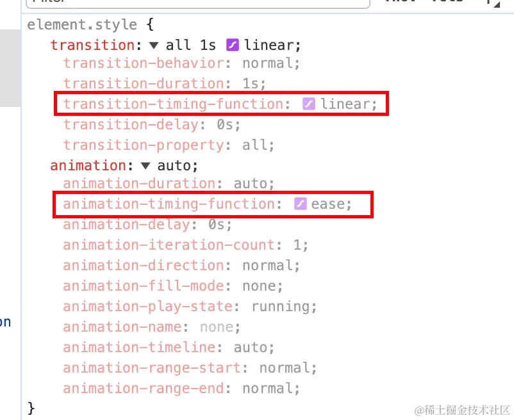Click the animation-timeline property name
The height and width of the screenshot is (420, 514).
point(140,348)
